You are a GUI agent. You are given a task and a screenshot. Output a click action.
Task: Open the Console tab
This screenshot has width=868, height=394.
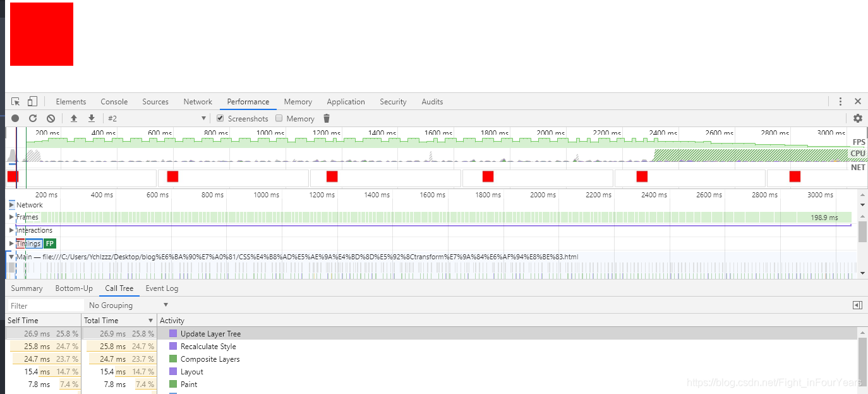pyautogui.click(x=114, y=102)
